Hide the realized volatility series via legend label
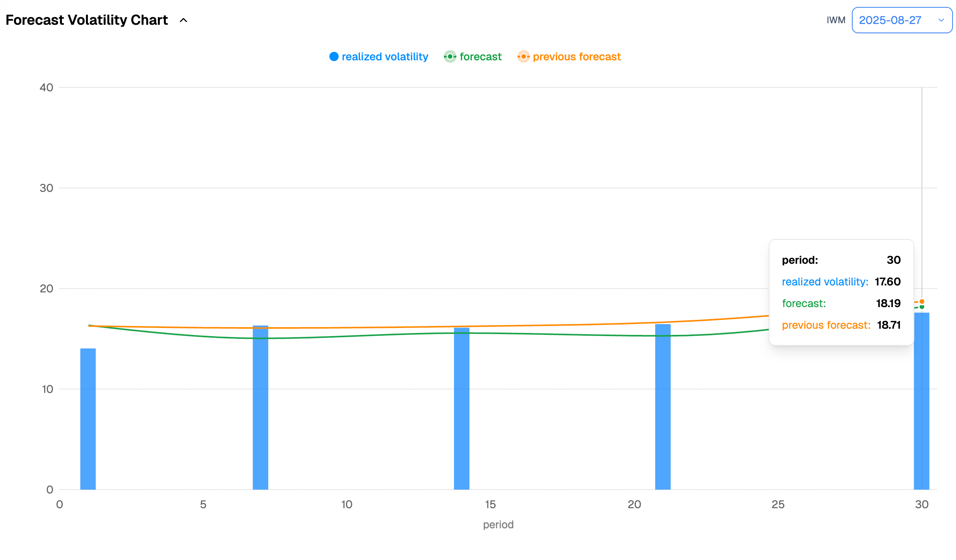Viewport: 956px width, 560px height. pyautogui.click(x=385, y=56)
